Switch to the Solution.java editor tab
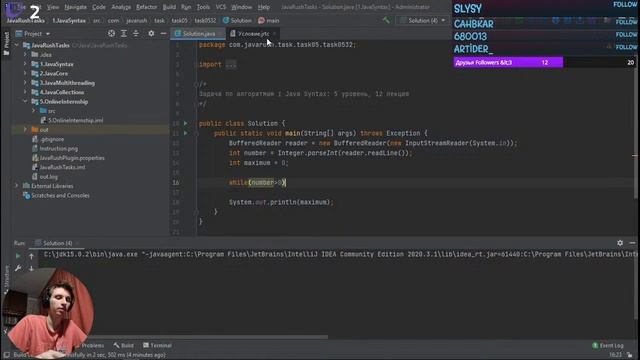 [198, 33]
